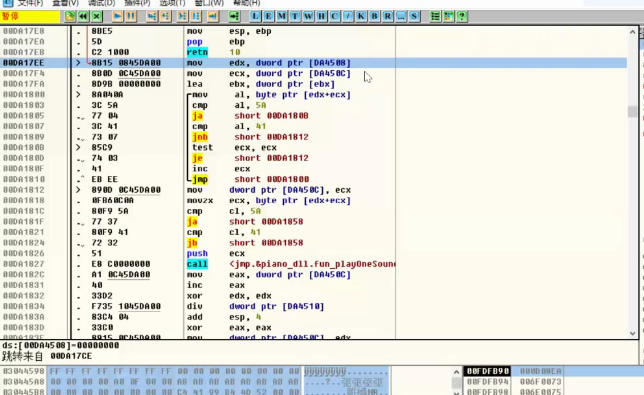The image size is (644, 395).
Task: Select dump row at address 03044598
Action: (195, 371)
